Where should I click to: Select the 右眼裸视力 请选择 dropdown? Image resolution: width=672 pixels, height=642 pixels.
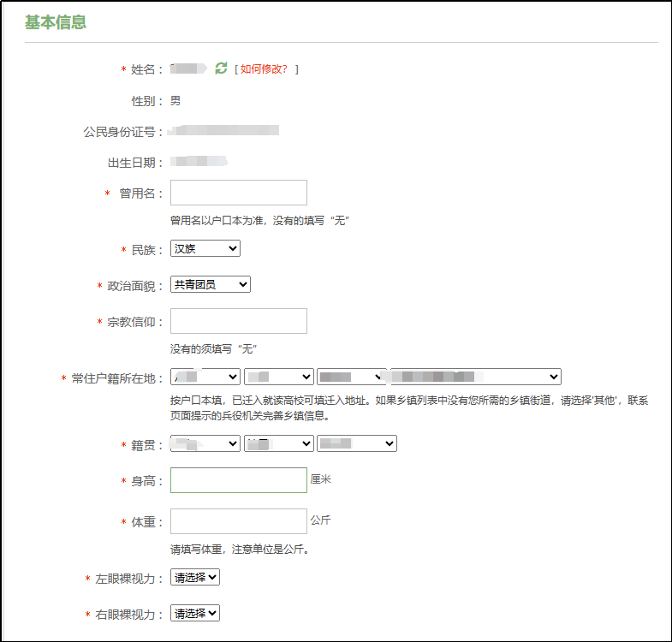(195, 613)
